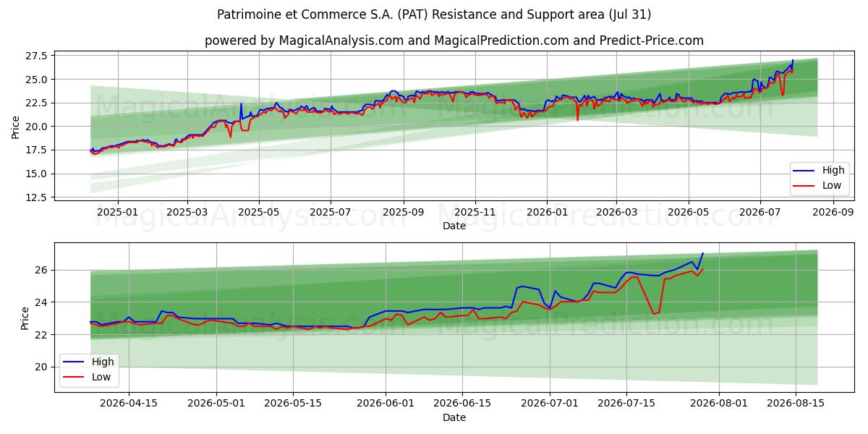Click the 2026-05-15 tick label
This screenshot has height=434, width=868.
click(x=293, y=405)
